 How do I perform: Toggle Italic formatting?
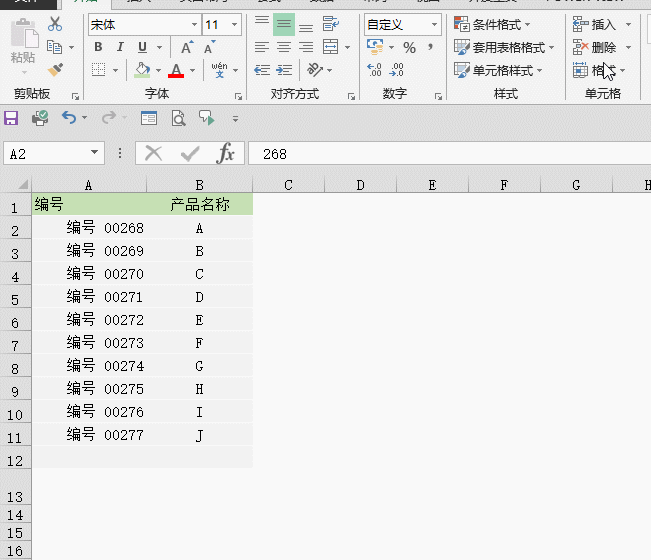[x=120, y=47]
